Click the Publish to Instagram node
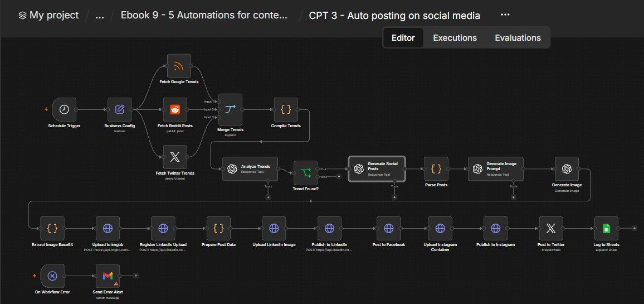The width and height of the screenshot is (644, 304). [x=496, y=228]
